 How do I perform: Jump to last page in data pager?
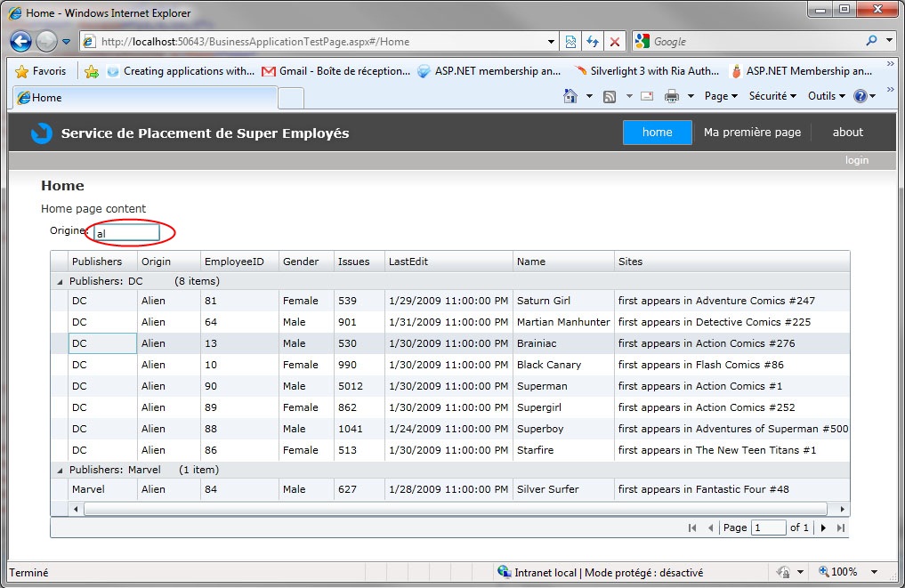841,528
